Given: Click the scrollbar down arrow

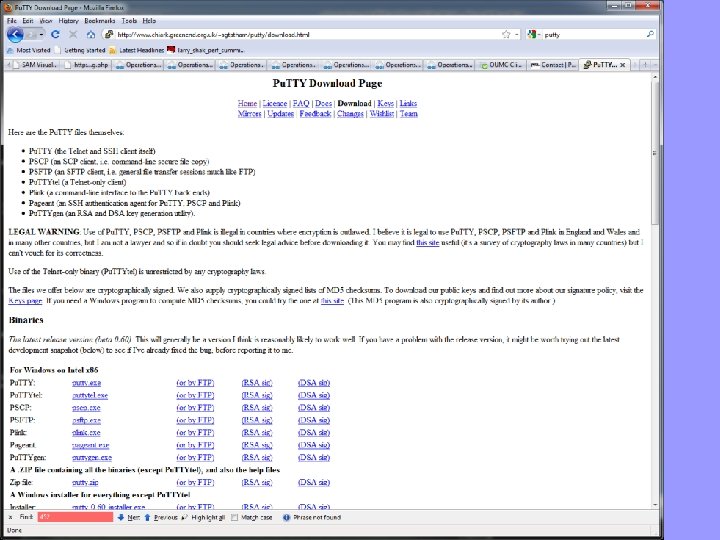Looking at the screenshot, I should click(655, 505).
